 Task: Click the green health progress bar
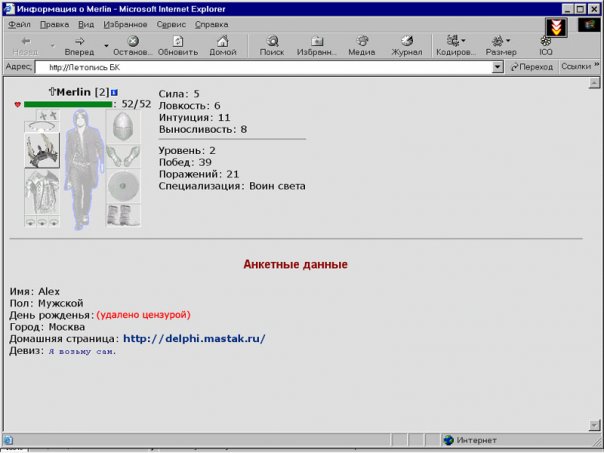coord(68,104)
